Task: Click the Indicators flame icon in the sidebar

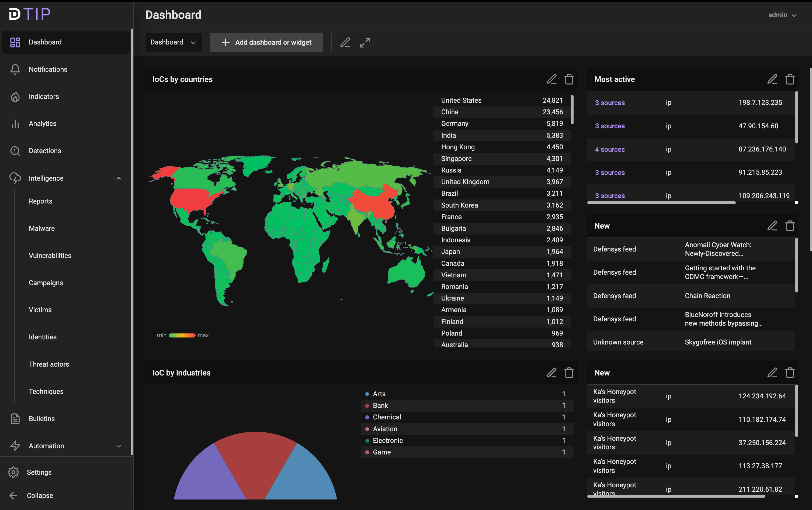Action: 15,97
